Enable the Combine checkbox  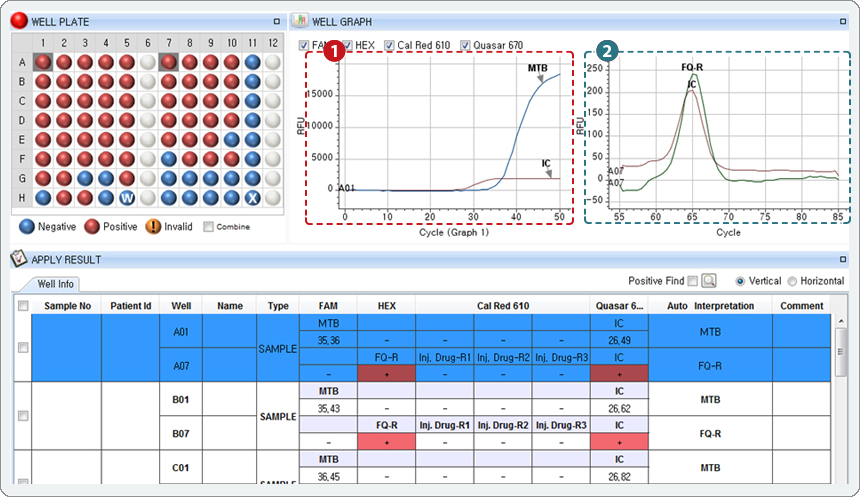tap(208, 227)
